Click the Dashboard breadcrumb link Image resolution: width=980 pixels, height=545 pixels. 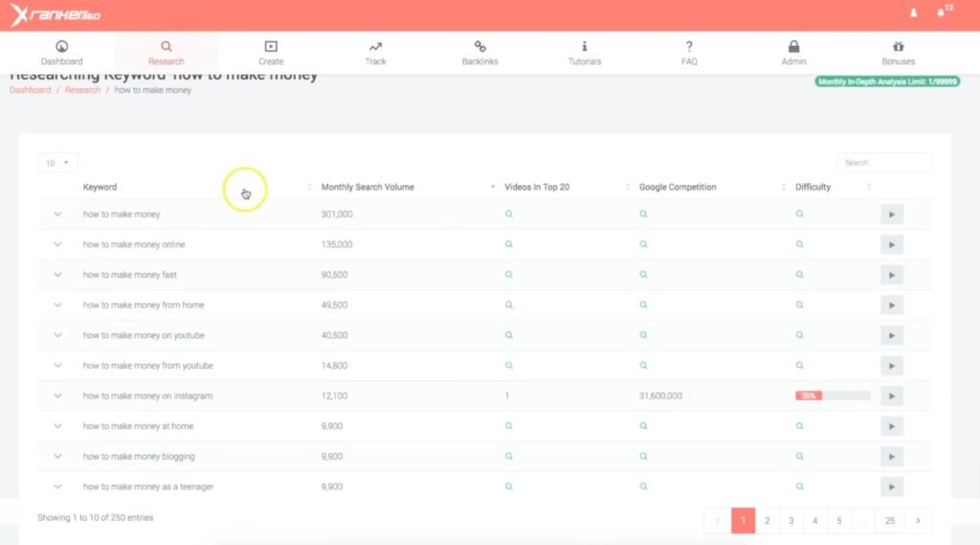(30, 90)
